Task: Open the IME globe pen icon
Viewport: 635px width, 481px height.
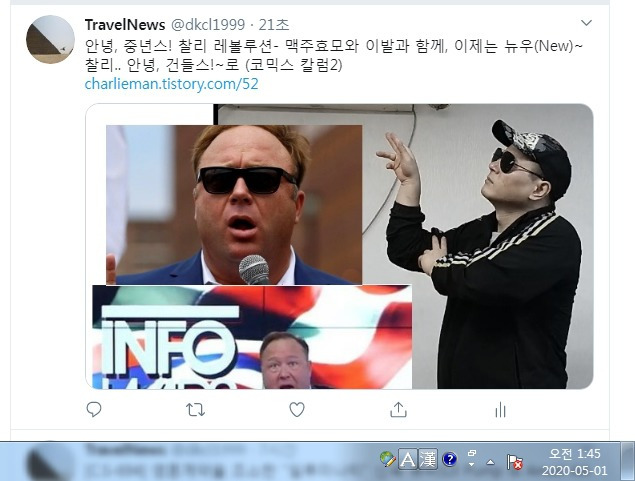Action: tap(388, 459)
